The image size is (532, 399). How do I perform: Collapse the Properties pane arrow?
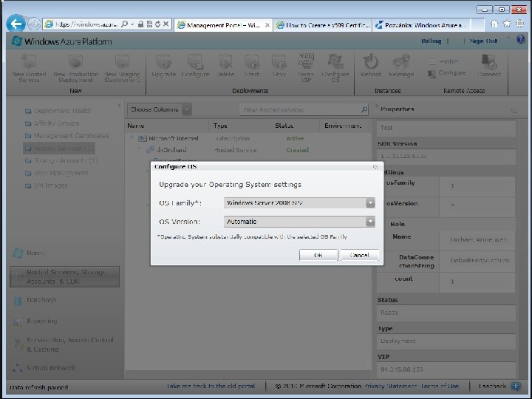(x=376, y=106)
